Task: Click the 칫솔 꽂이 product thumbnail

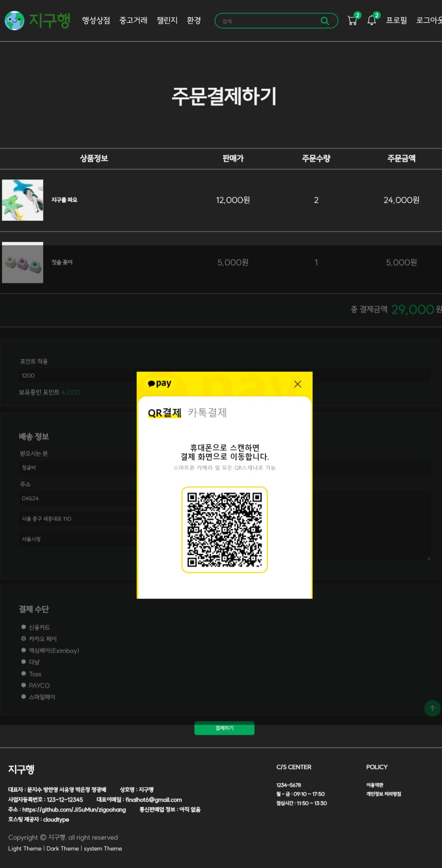Action: 23,262
